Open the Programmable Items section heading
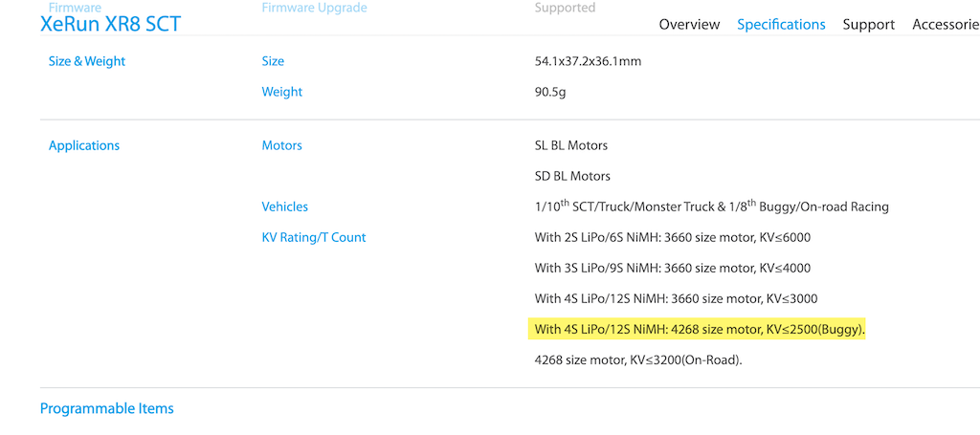The width and height of the screenshot is (980, 435). click(107, 409)
